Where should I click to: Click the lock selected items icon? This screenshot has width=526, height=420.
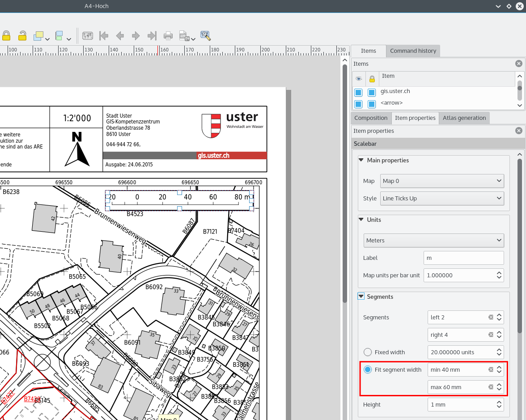click(6, 36)
